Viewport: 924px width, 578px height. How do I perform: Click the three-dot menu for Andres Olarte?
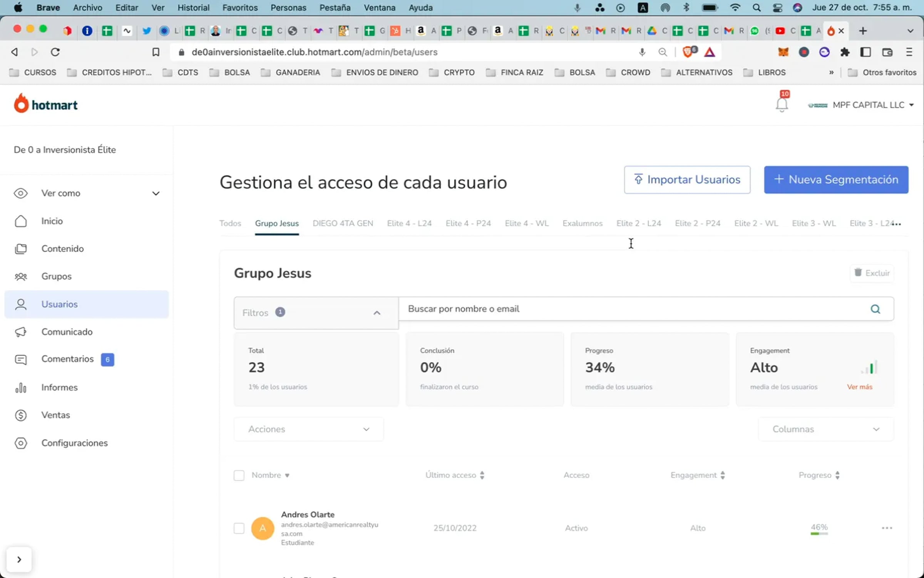click(x=887, y=528)
